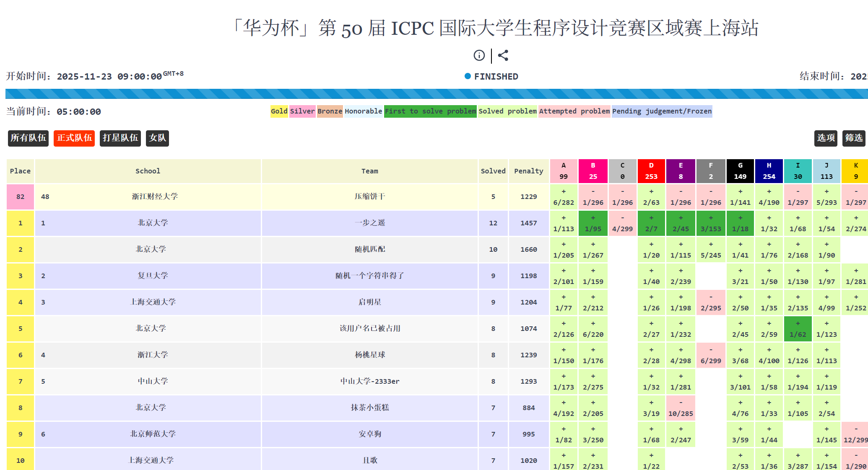Click problem H navy header
The width and height of the screenshot is (868, 470).
coord(769,171)
